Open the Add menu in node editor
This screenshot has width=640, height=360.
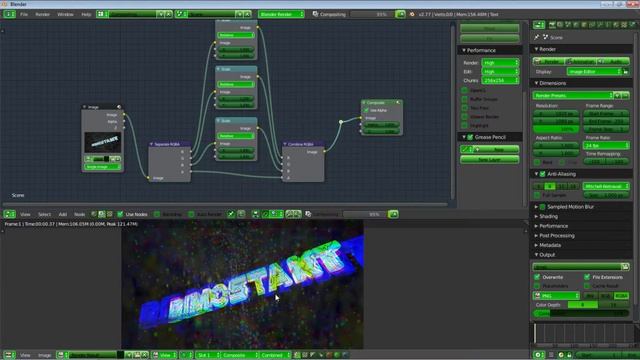(62, 214)
